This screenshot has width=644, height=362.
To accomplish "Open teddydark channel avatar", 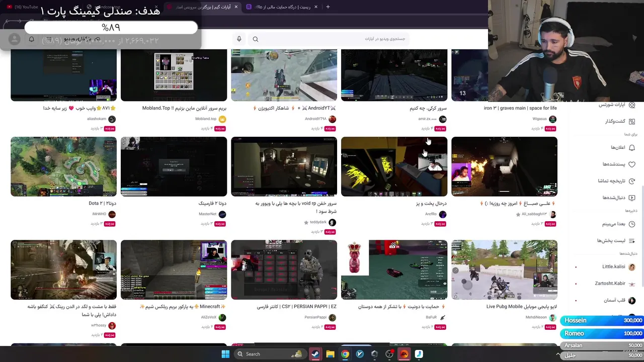I will [x=332, y=222].
